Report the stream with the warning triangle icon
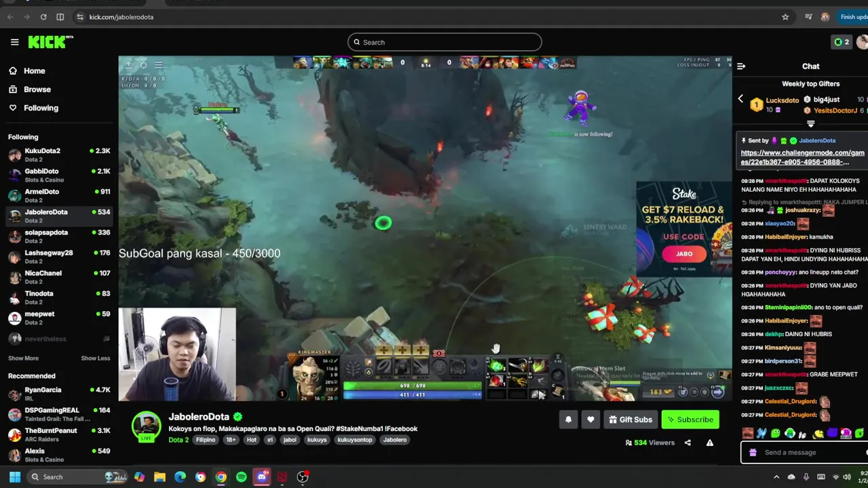 click(710, 443)
